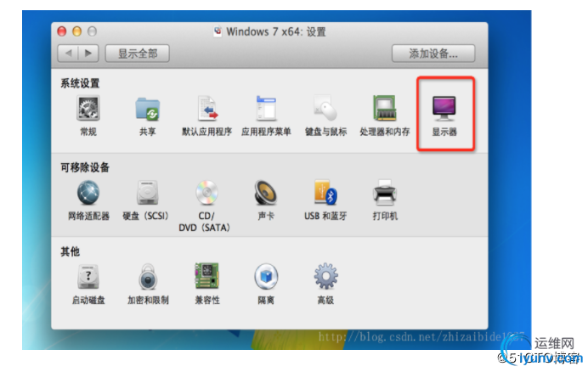Go back with the left arrow button
Screen dimensions: 588x372
click(x=68, y=54)
